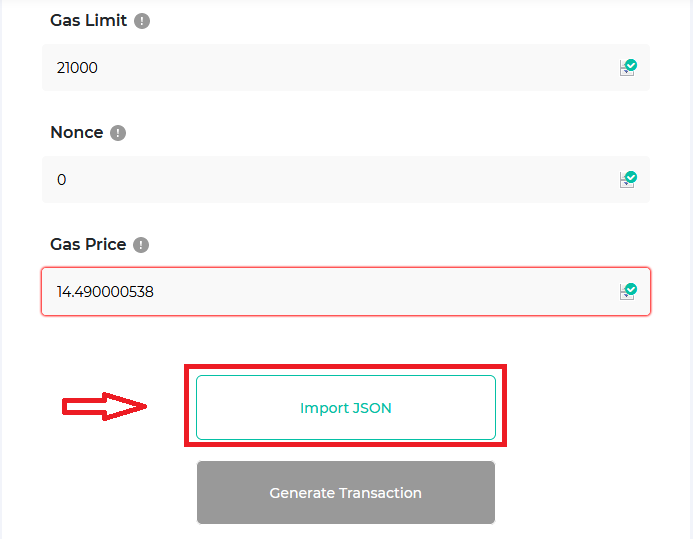Click the info icon beside Gas Price
Screen dimensions: 693x539
point(141,245)
